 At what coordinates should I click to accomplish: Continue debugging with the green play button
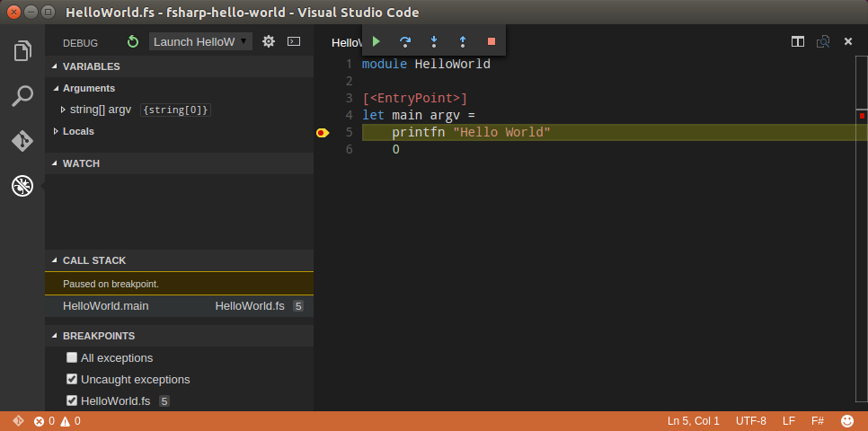coord(376,41)
